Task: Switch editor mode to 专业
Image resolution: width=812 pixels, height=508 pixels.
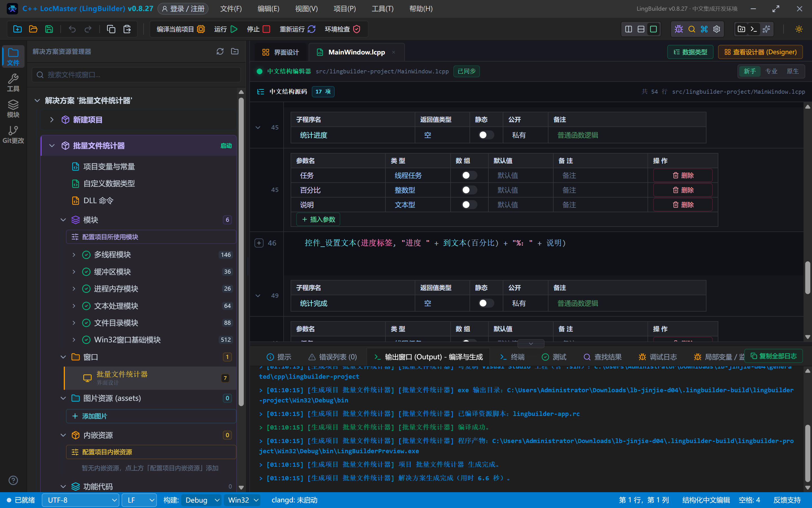Action: (x=771, y=71)
